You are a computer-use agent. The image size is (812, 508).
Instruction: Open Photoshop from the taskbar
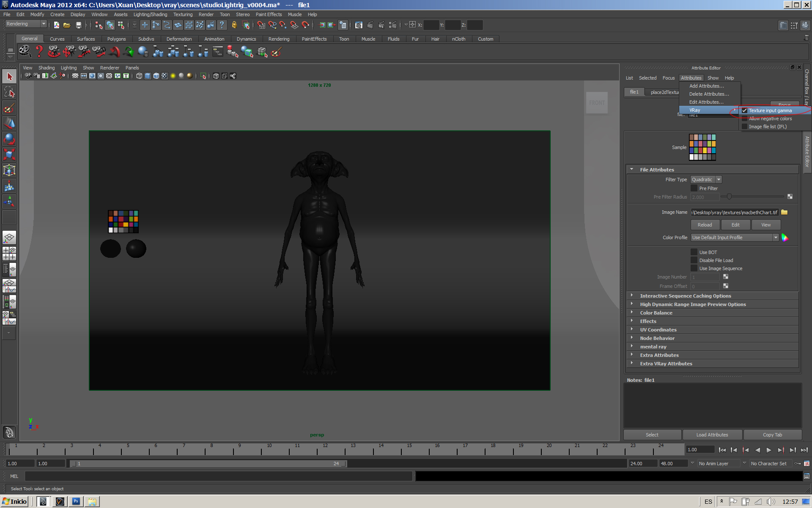(76, 501)
